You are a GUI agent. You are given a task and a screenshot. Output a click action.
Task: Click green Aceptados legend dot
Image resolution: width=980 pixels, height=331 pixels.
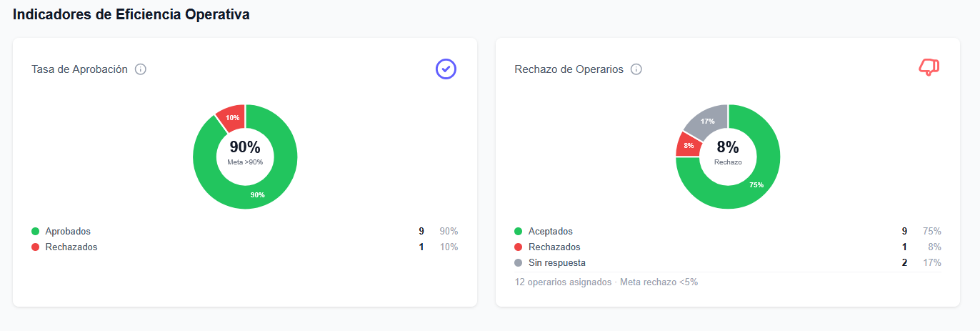point(519,232)
